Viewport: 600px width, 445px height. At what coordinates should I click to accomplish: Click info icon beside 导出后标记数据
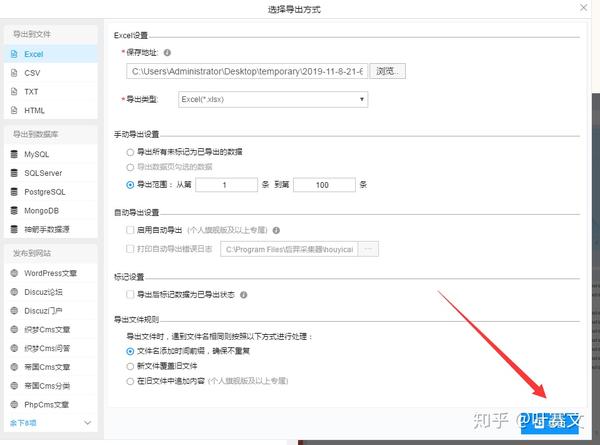(243, 295)
